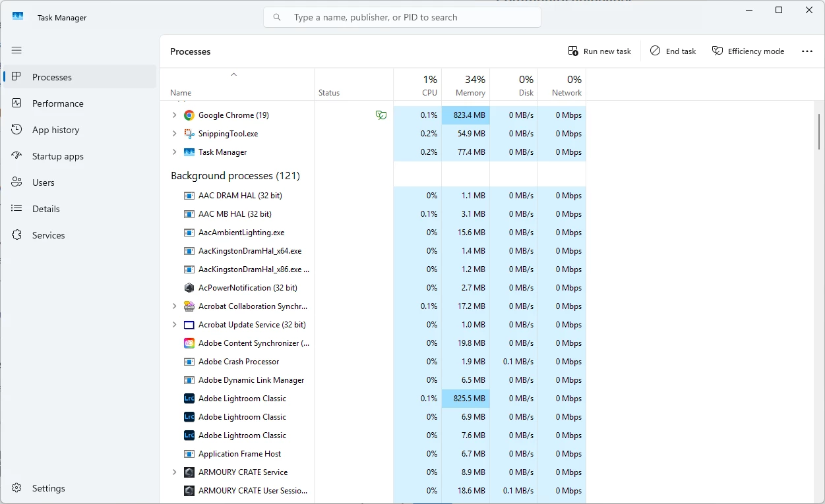The image size is (825, 504).
Task: Click the AcPowerNotification process icon
Action: coord(189,288)
